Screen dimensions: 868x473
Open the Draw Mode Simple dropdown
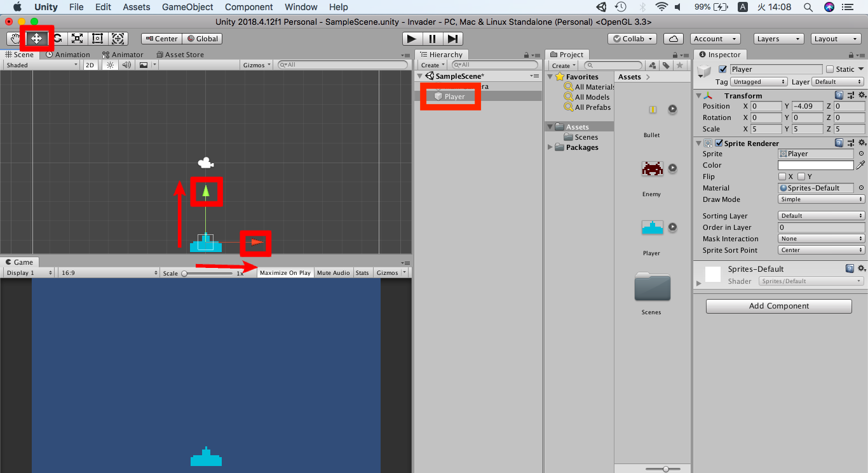(x=822, y=199)
